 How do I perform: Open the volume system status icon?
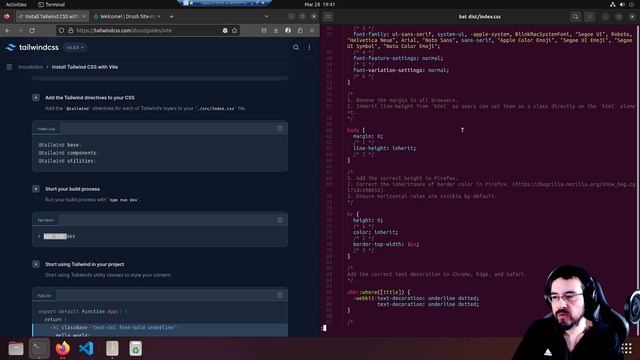pos(622,4)
